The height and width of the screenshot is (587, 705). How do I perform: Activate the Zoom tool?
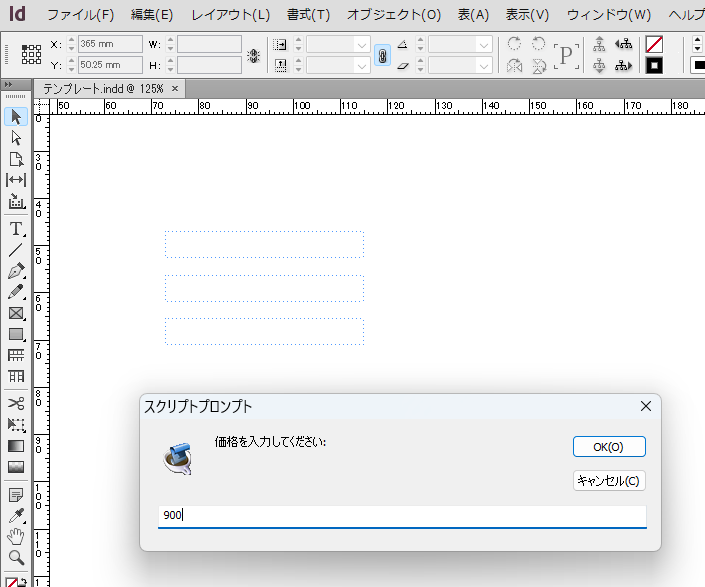point(16,557)
